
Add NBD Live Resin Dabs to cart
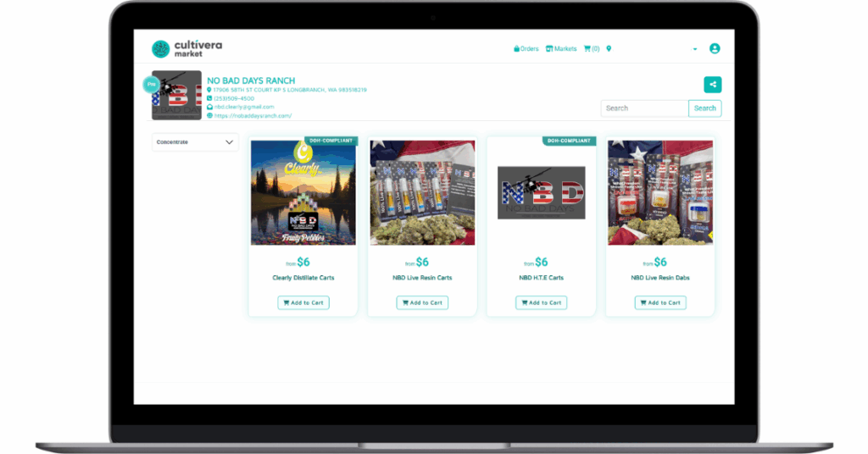[660, 302]
